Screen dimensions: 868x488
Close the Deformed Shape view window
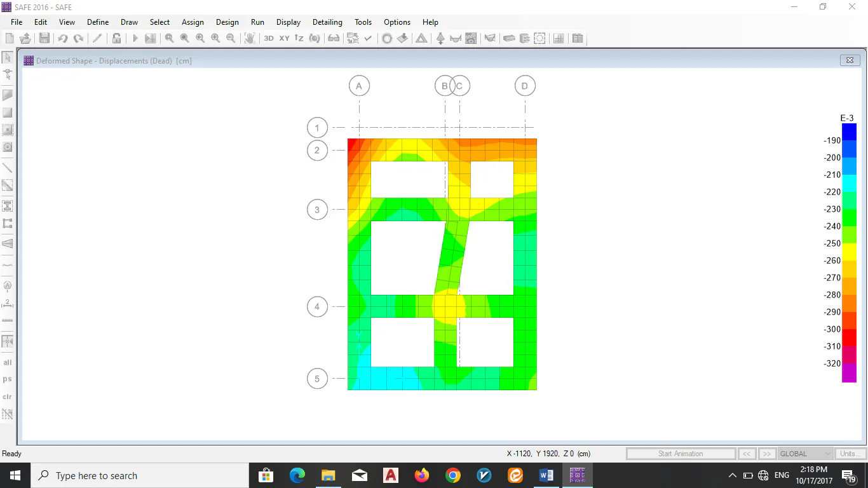point(850,60)
